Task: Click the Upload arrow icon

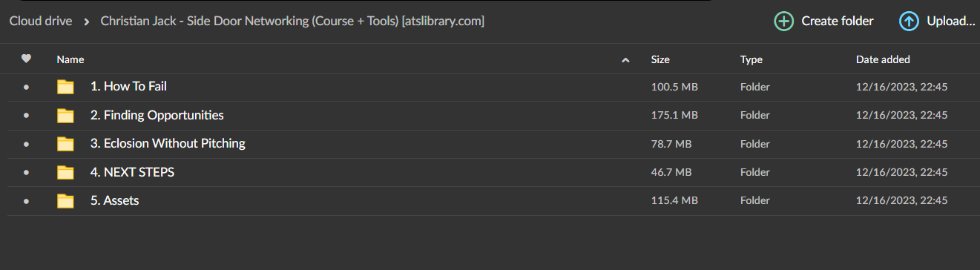Action: (909, 21)
